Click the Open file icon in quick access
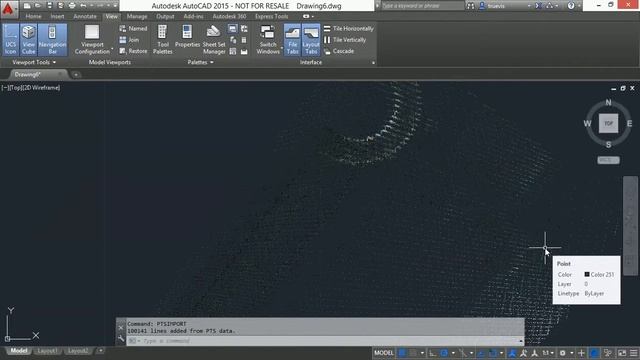This screenshot has width=640, height=360. pyautogui.click(x=38, y=6)
